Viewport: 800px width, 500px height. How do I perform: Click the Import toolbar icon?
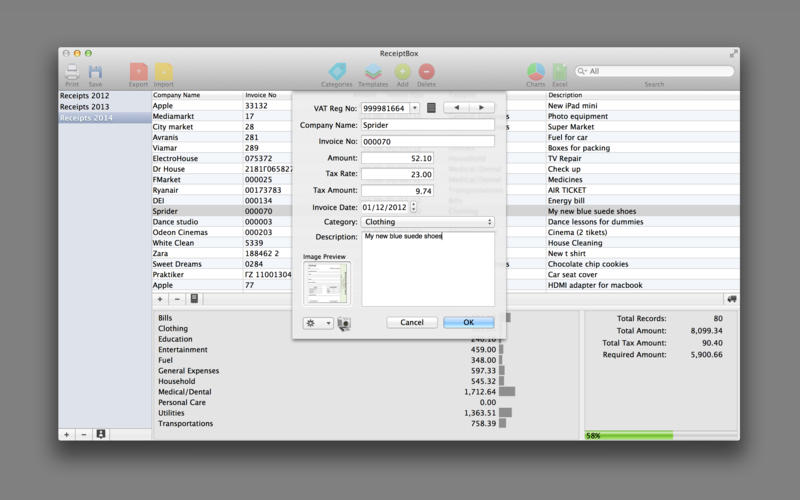pyautogui.click(x=164, y=71)
